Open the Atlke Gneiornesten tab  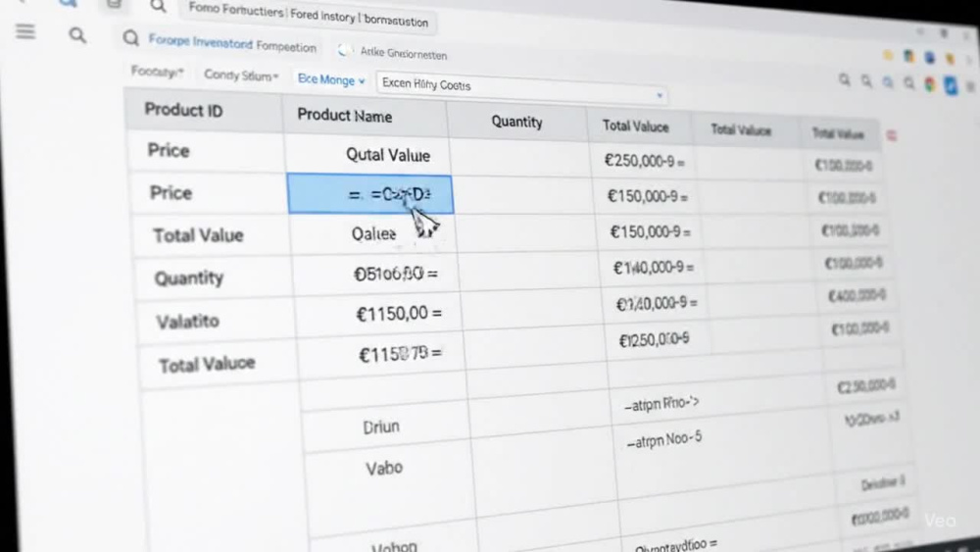(403, 54)
